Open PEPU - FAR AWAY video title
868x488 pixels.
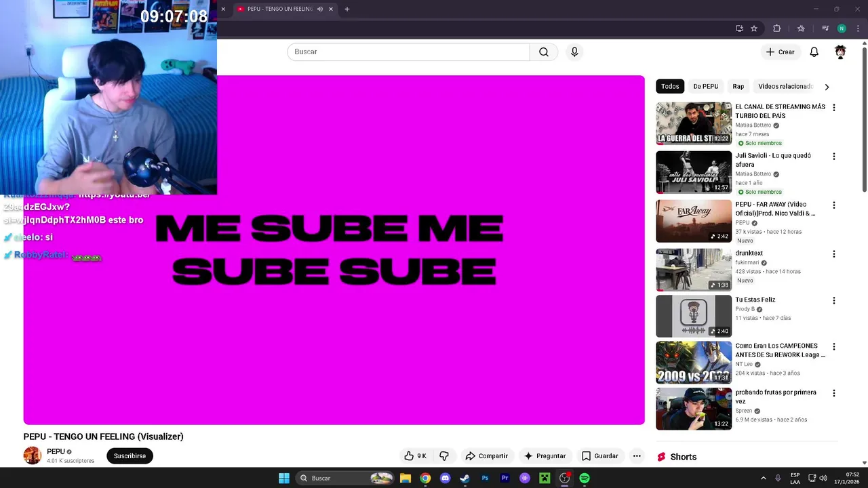775,209
